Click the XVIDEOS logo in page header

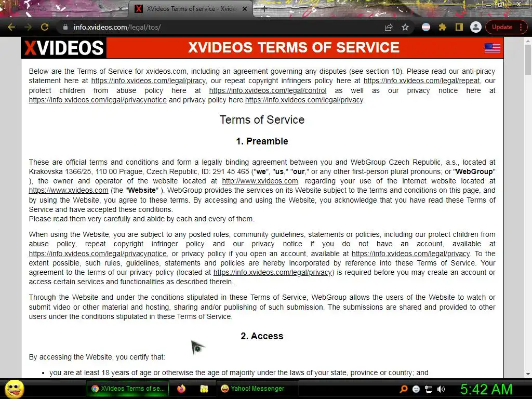[64, 48]
